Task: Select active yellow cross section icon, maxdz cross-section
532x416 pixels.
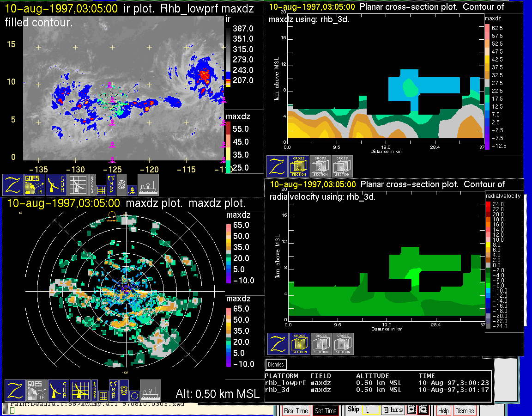Action: (x=299, y=166)
